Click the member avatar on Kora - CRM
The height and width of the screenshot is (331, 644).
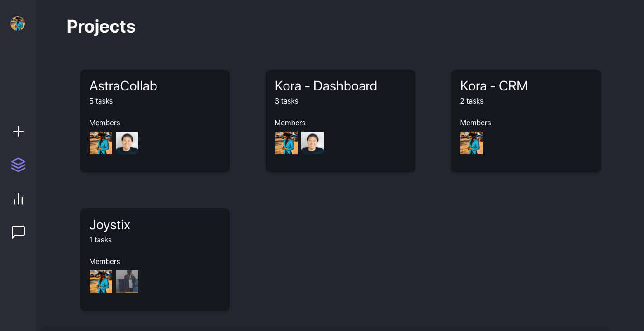[x=472, y=143]
